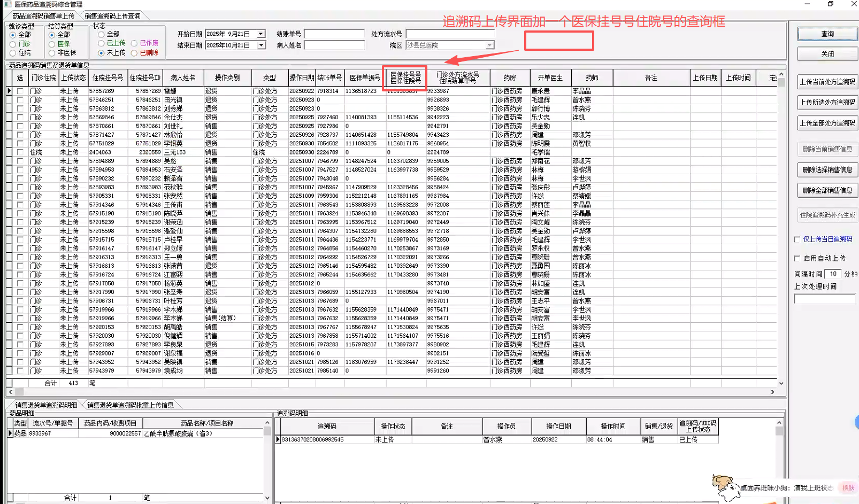Click the 换肤 skin-change badge
The image size is (859, 504).
(848, 487)
